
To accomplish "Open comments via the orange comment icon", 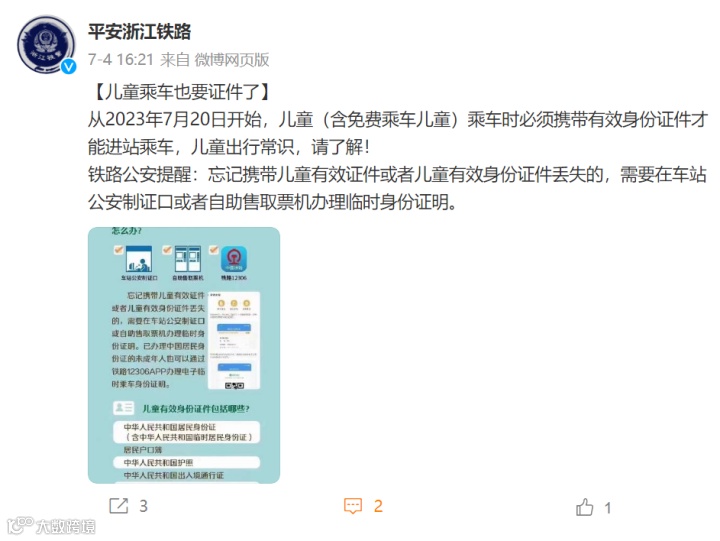I will pyautogui.click(x=353, y=506).
